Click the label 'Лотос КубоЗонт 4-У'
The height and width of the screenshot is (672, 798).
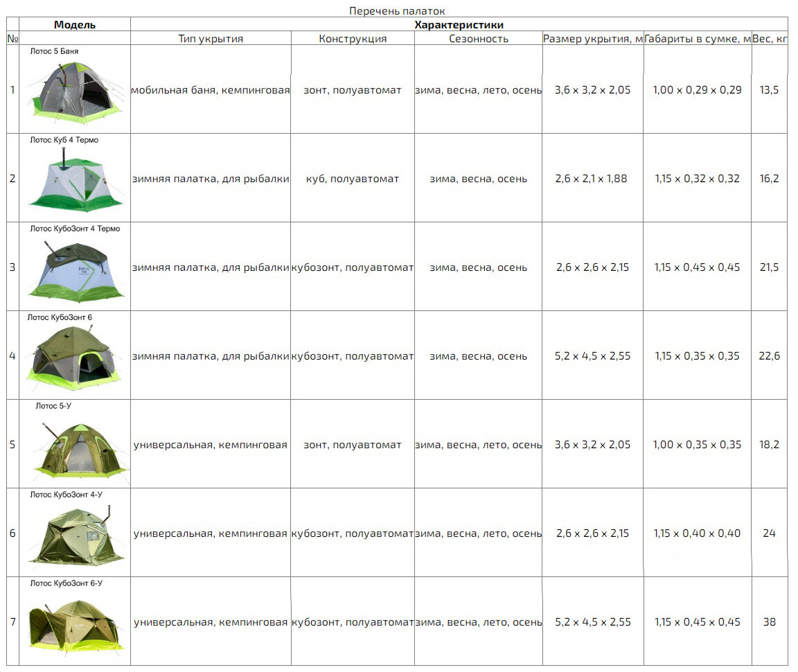click(66, 494)
